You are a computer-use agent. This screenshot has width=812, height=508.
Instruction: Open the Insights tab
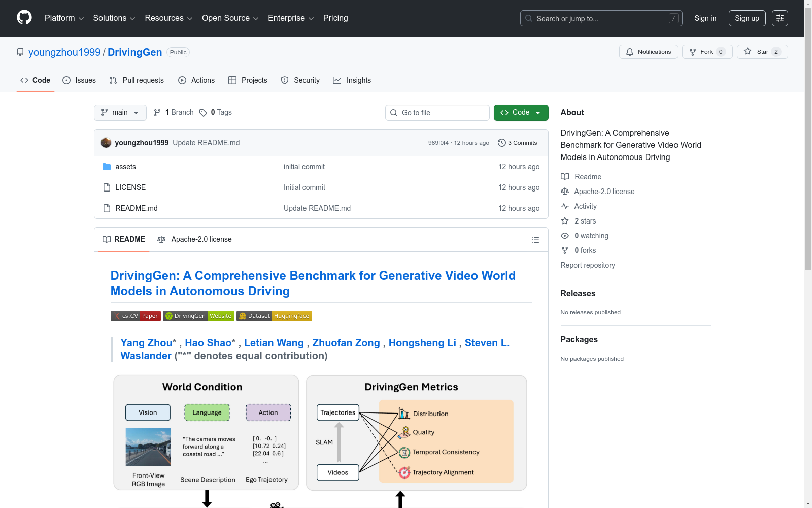[352, 80]
